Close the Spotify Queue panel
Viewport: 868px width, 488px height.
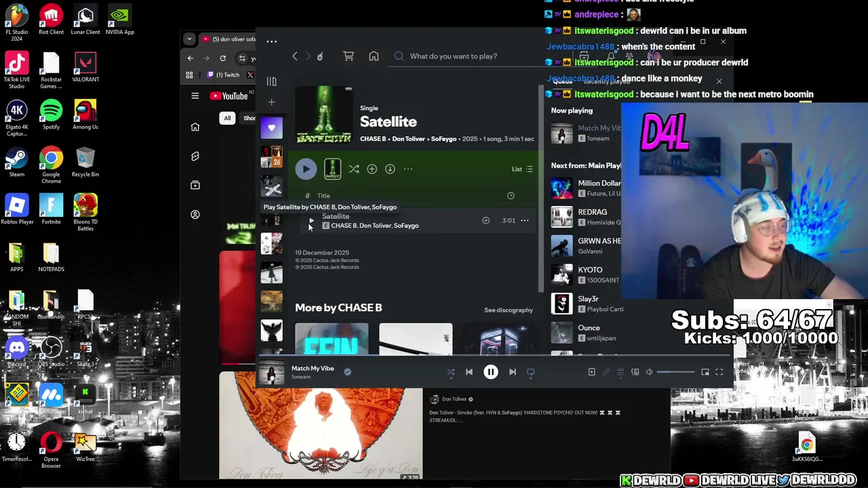click(719, 82)
